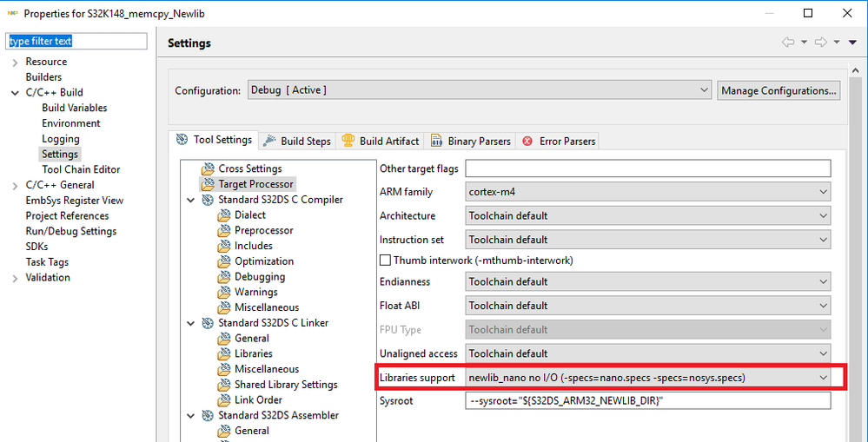868x442 pixels.
Task: Click the Debugging folder icon
Action: pos(223,277)
